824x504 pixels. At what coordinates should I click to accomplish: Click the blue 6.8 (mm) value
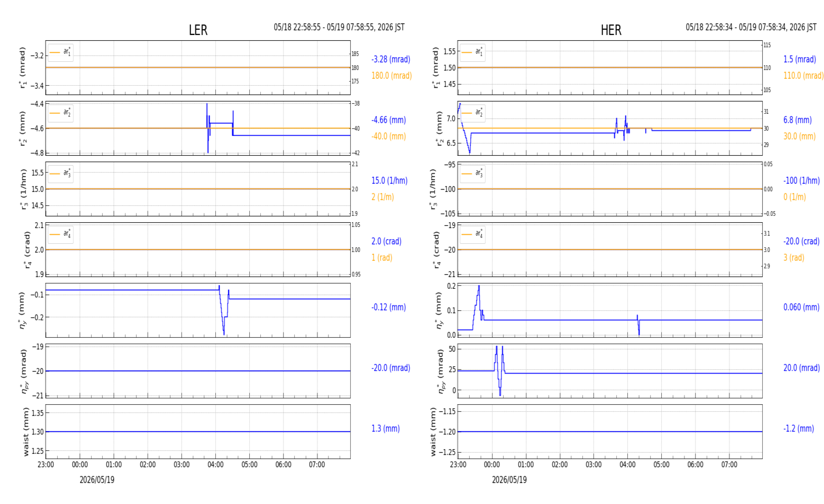coord(798,120)
